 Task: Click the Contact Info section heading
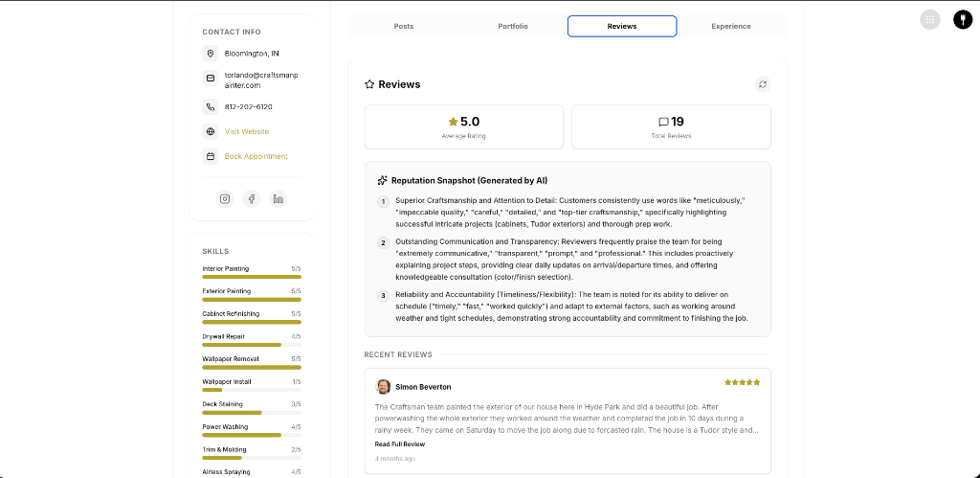[x=232, y=32]
